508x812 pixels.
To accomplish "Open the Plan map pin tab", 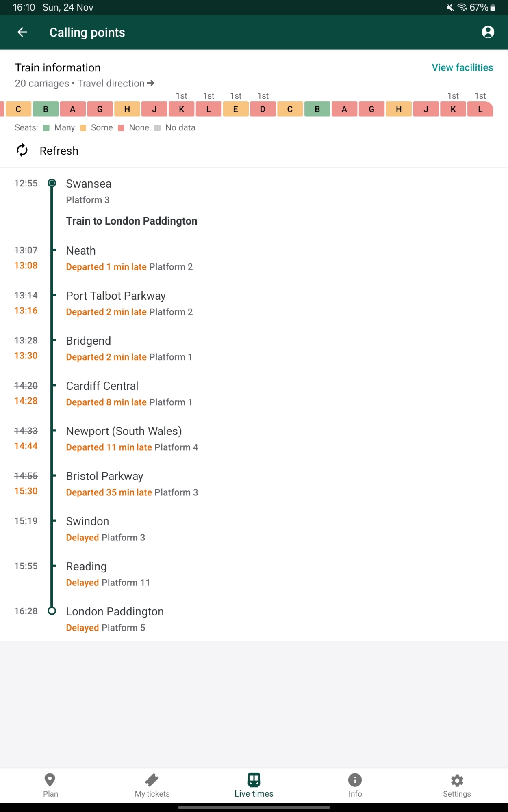I will (50, 780).
